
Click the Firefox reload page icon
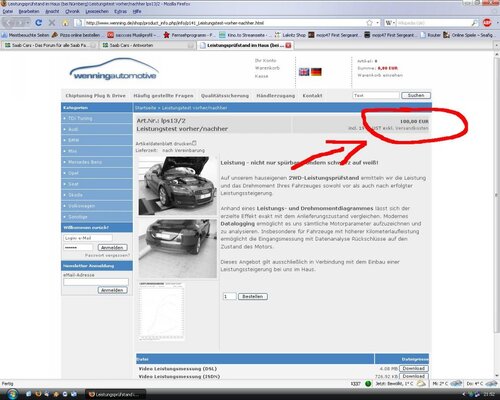pyautogui.click(x=38, y=23)
